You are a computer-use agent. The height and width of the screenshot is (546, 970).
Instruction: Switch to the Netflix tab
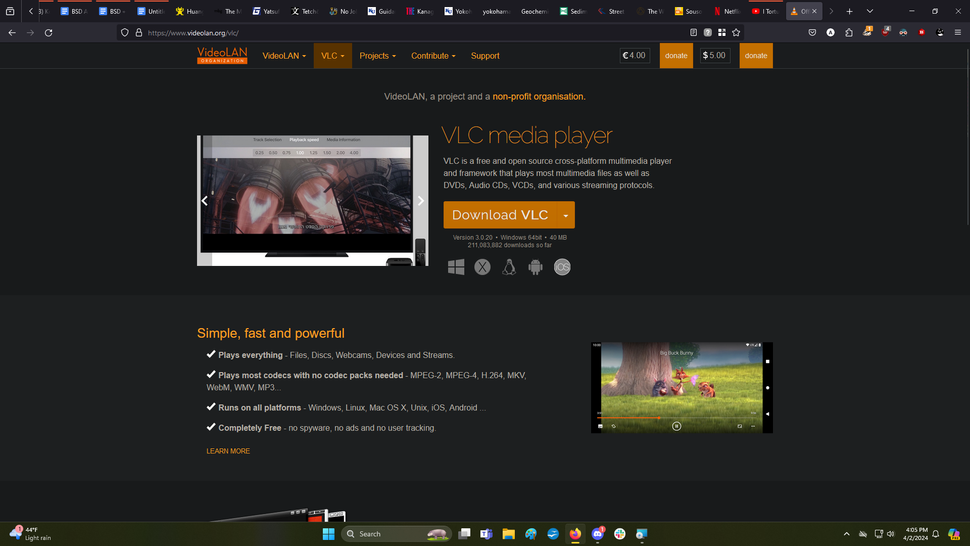727,11
